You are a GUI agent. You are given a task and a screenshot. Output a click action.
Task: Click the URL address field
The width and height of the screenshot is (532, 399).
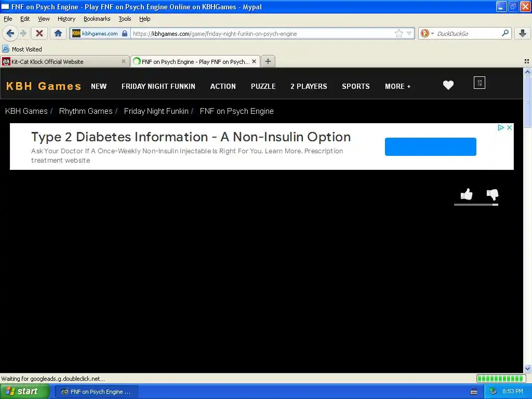click(x=261, y=33)
